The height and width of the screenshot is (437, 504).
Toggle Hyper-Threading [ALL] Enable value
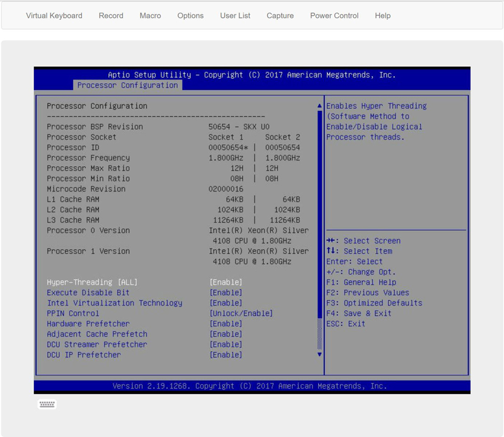[226, 282]
